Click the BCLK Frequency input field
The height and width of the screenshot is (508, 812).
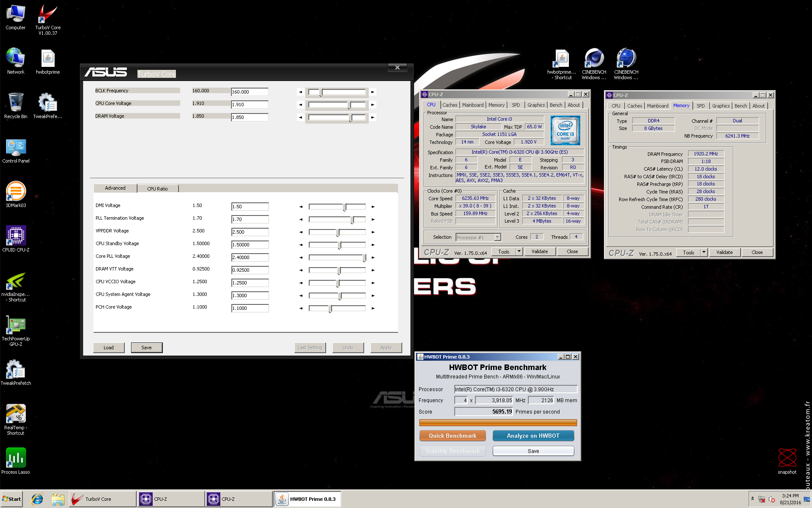(250, 92)
